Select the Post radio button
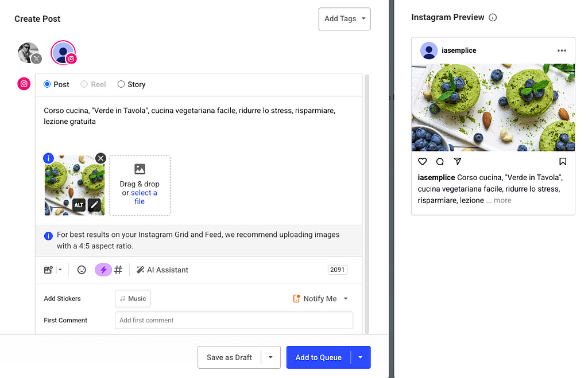 (x=47, y=84)
